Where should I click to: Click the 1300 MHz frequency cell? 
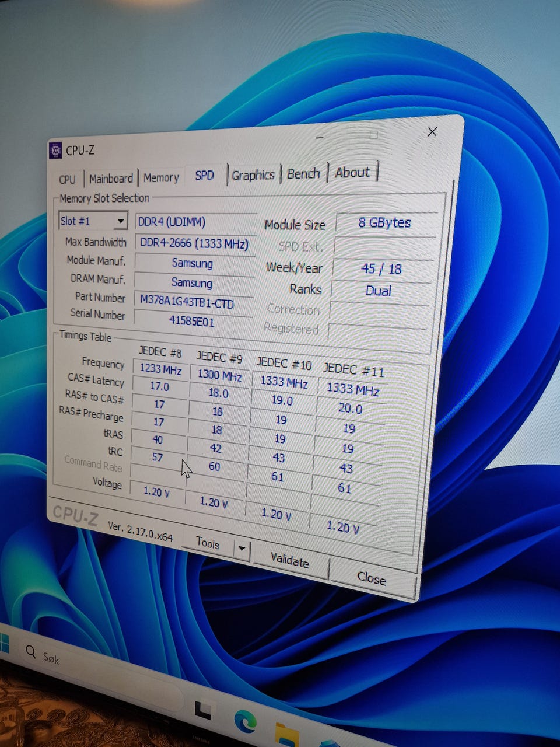219,375
